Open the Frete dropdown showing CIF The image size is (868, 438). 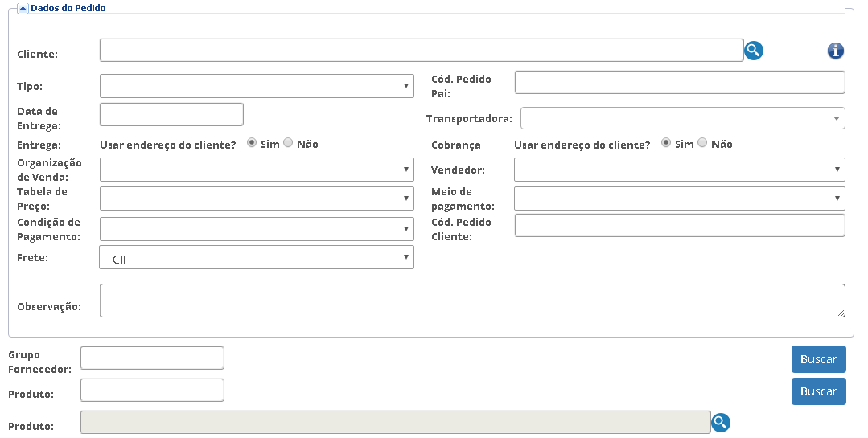[257, 258]
